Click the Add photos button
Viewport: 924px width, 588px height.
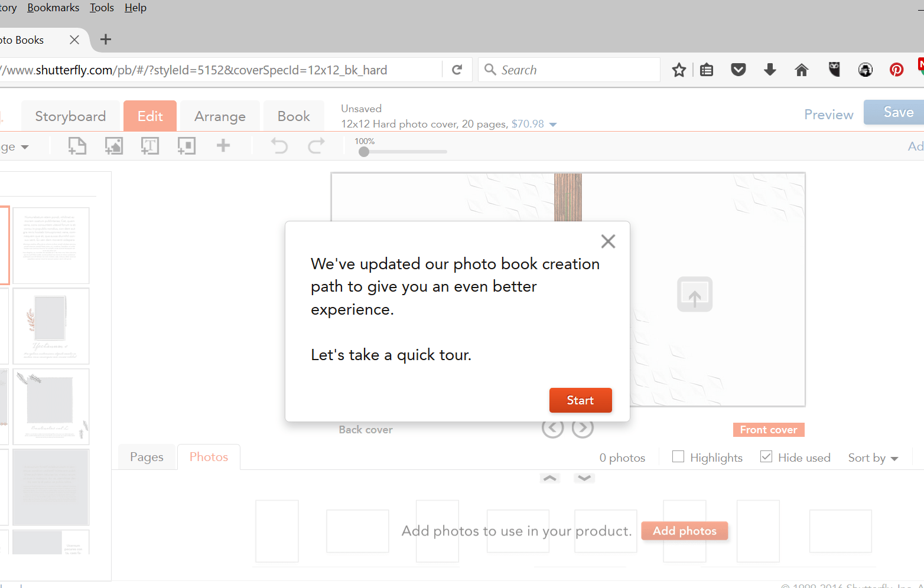685,531
